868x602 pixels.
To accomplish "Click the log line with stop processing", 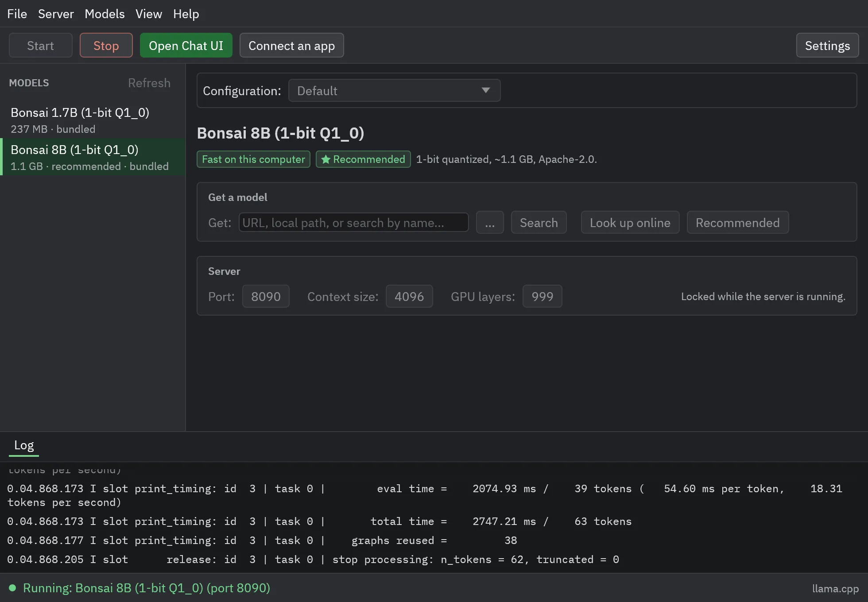I will (x=313, y=560).
